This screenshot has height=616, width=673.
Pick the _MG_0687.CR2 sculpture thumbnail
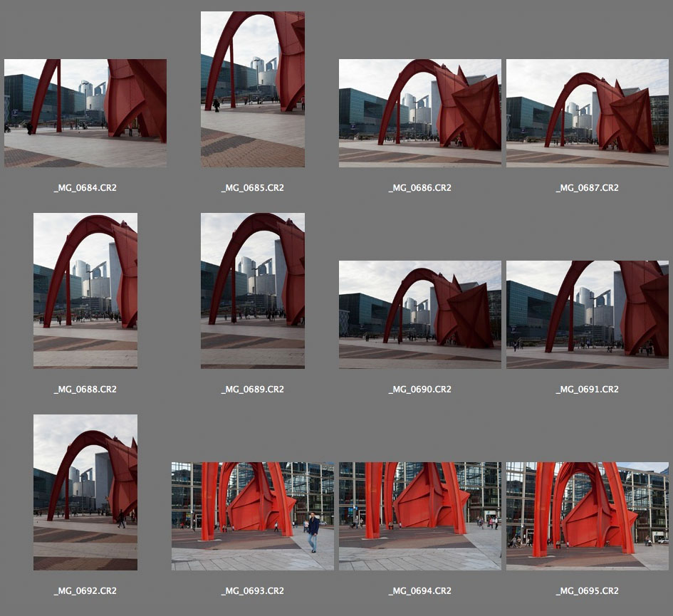[587, 113]
